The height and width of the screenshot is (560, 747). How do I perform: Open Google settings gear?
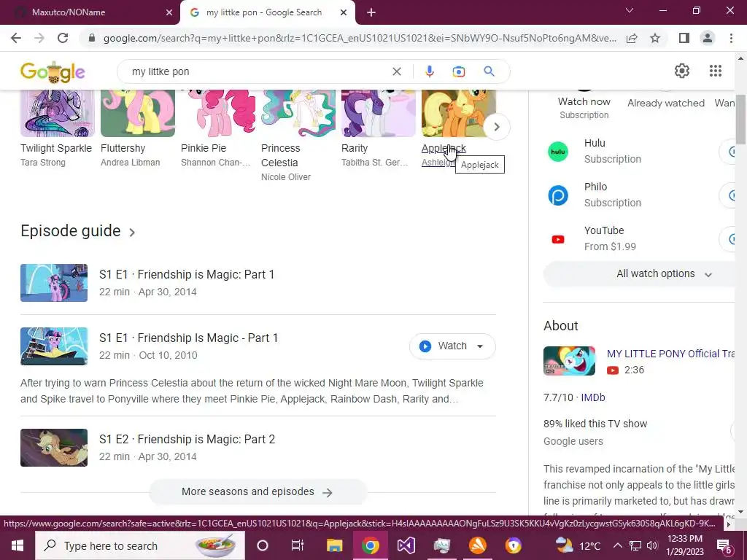682,71
